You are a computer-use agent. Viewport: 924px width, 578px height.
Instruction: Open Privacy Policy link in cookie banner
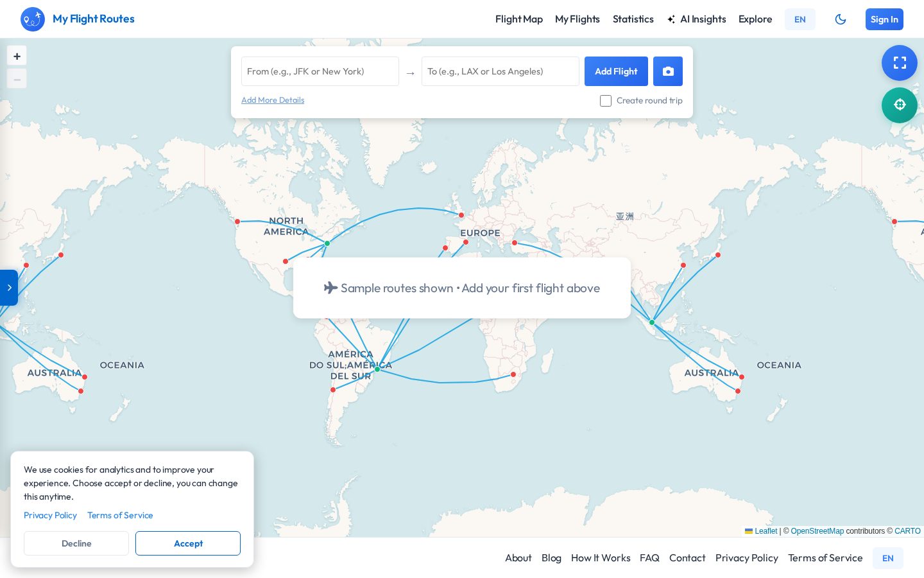tap(50, 515)
